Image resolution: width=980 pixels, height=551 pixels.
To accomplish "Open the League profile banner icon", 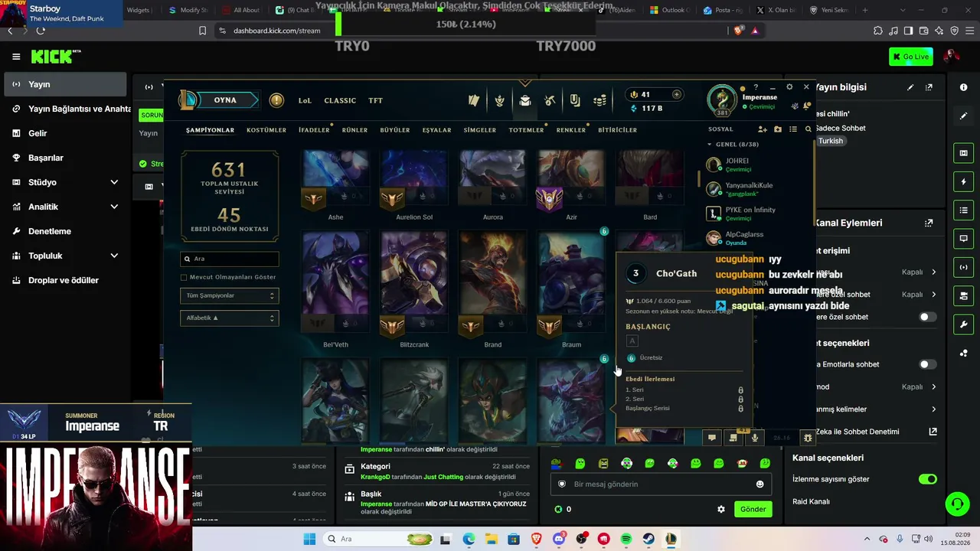I will point(474,100).
